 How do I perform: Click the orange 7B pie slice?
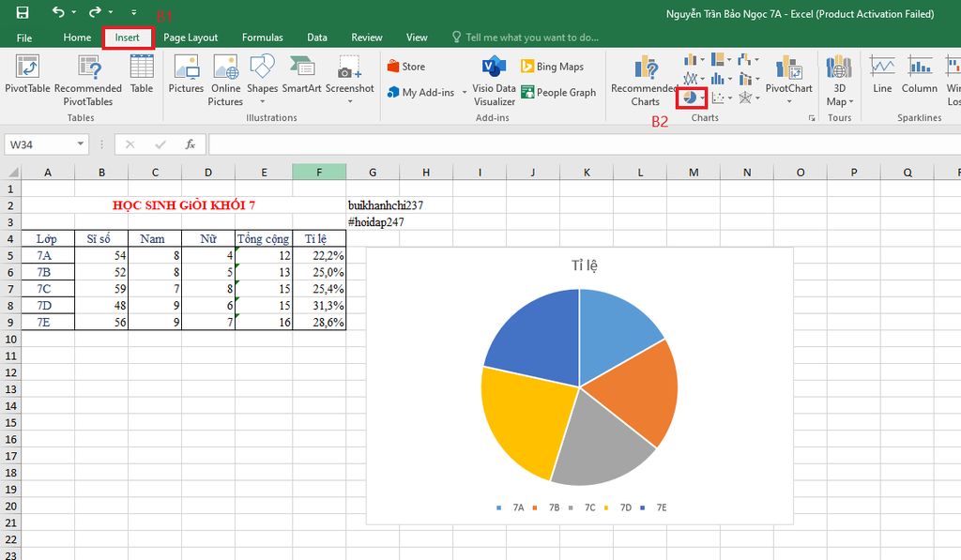point(637,392)
